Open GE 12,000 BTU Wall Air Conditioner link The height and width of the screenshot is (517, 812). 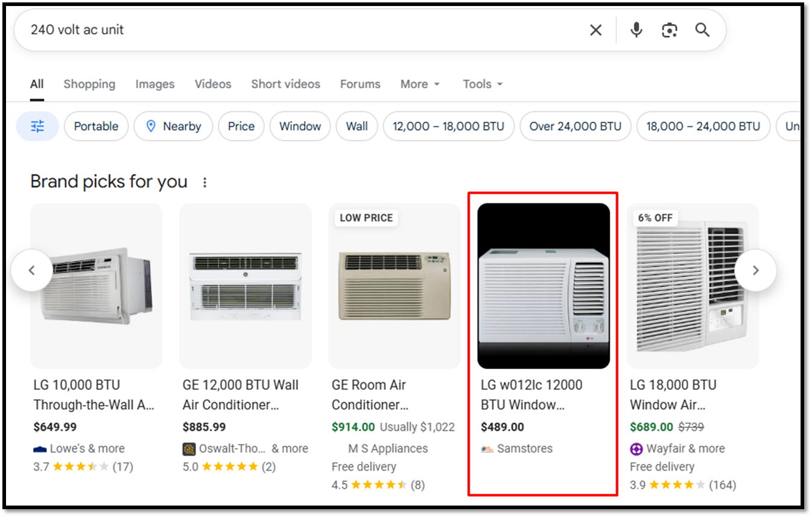coord(240,395)
